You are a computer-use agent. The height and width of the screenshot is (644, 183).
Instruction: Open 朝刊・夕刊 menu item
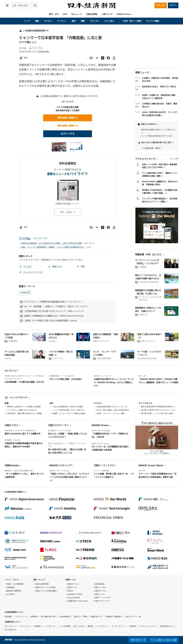pos(54,14)
